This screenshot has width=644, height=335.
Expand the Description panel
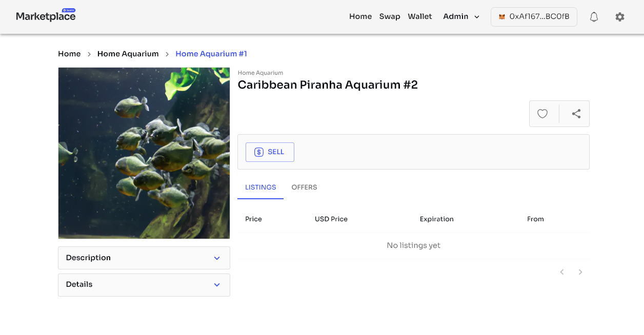[x=144, y=258]
